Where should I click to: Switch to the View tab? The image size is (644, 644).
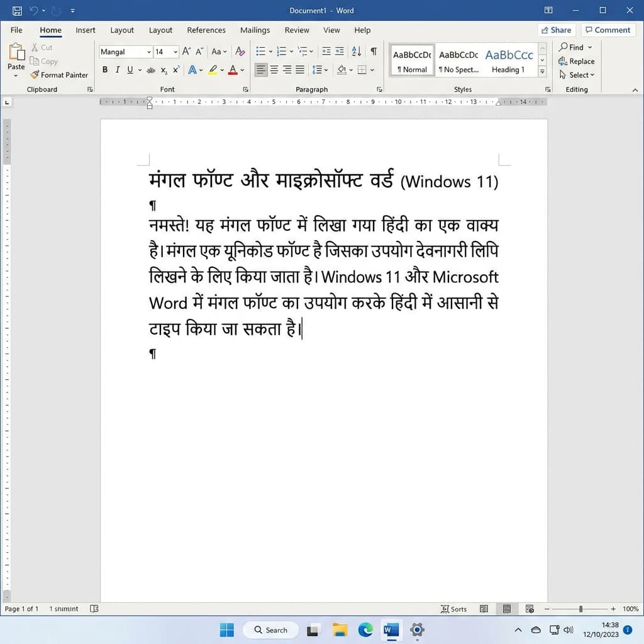(x=331, y=30)
